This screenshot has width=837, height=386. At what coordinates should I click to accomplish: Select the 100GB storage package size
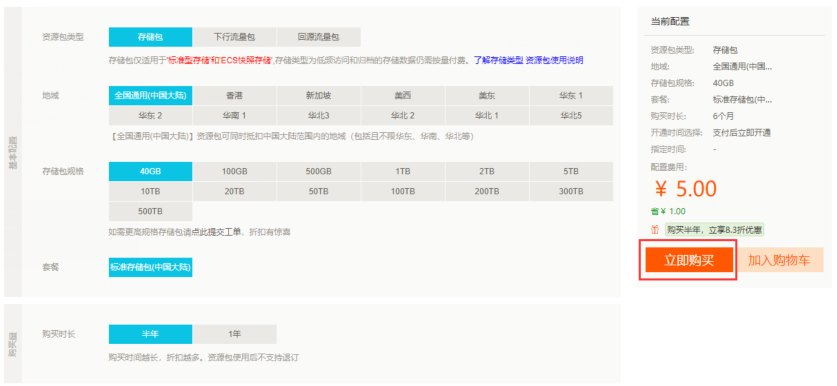(x=234, y=171)
